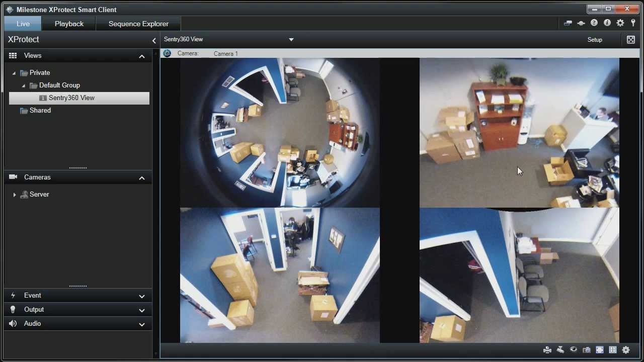
Task: Click the Print icon in camera toolbar
Action: (x=547, y=350)
